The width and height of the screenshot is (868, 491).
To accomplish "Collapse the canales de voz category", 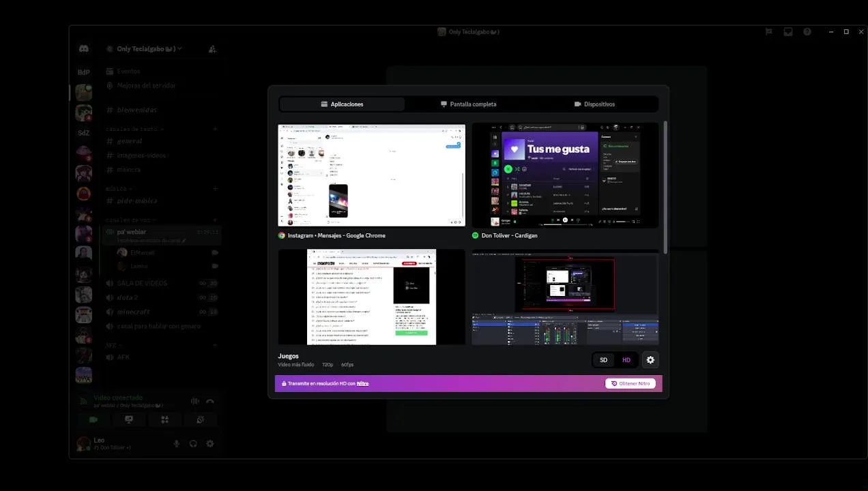I will click(x=130, y=220).
